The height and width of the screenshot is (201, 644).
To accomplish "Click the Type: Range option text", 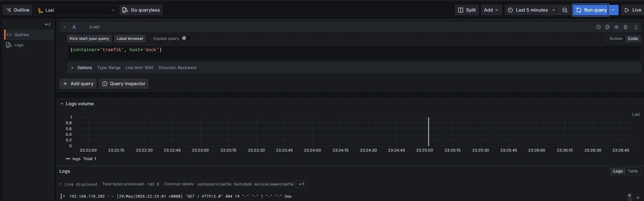I will point(109,68).
